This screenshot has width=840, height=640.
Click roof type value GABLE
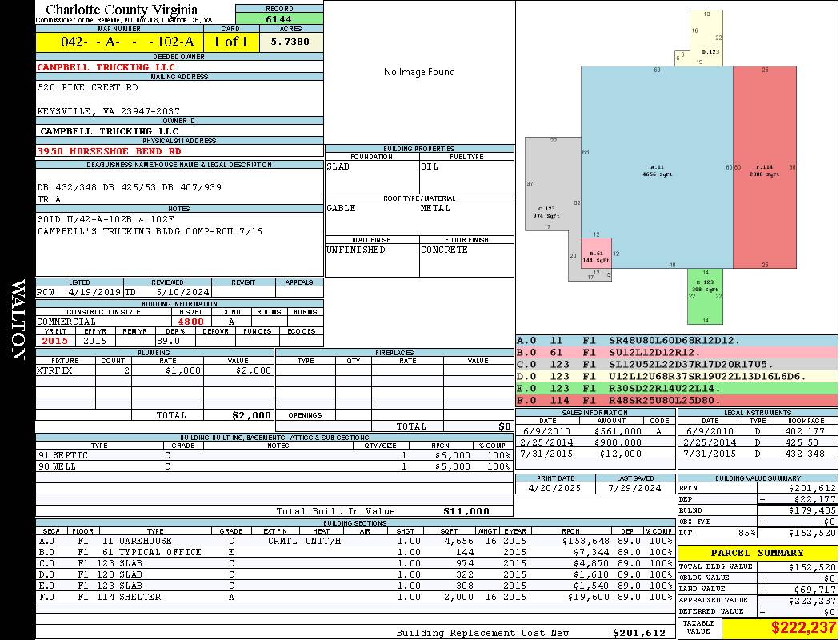point(342,208)
